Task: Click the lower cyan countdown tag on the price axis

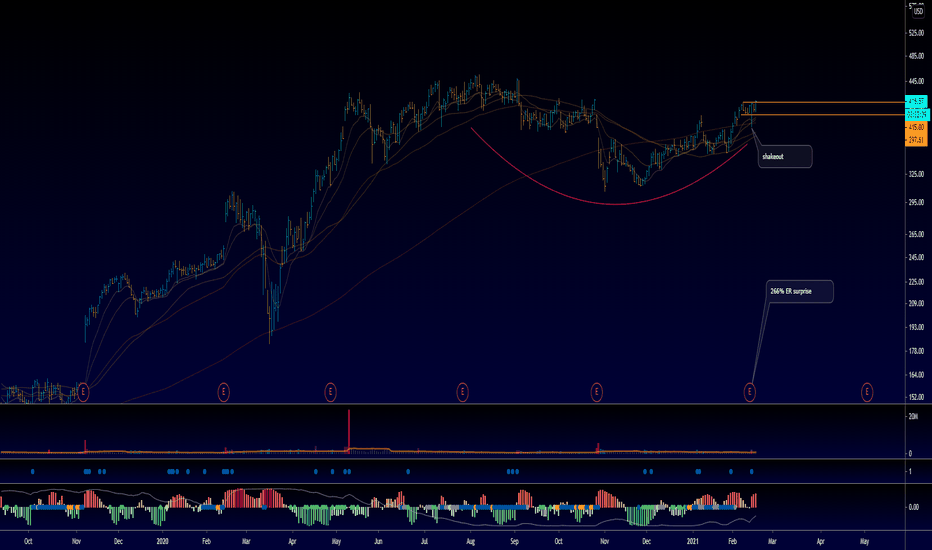Action: [x=916, y=114]
